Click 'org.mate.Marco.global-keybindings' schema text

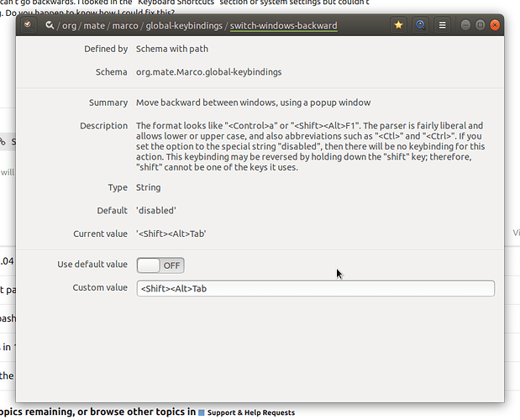208,72
